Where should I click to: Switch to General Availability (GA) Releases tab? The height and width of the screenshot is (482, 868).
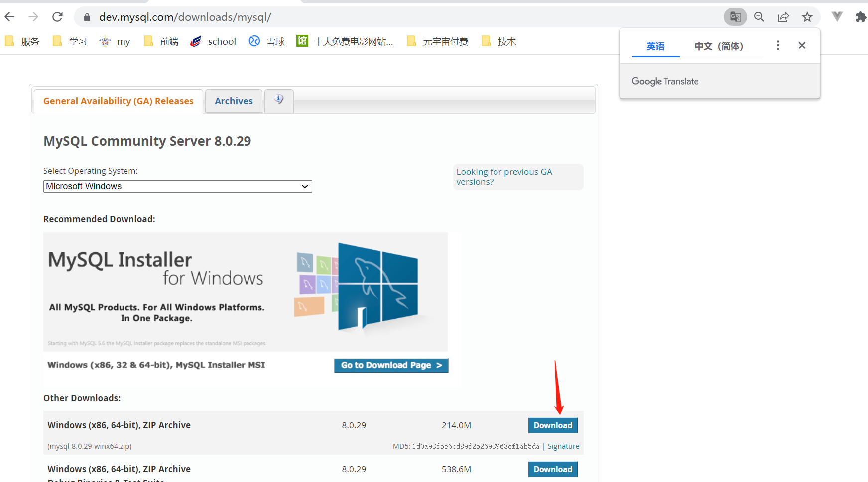pyautogui.click(x=119, y=101)
